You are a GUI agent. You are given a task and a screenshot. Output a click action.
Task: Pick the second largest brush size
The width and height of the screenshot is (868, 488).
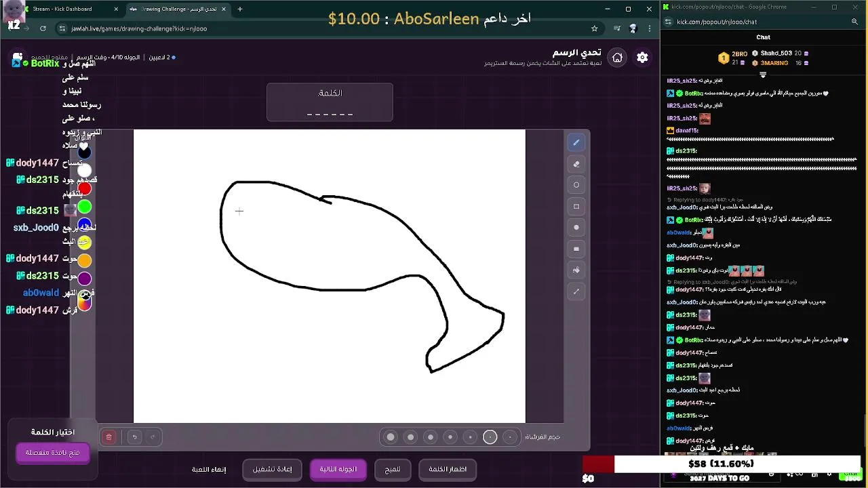410,437
